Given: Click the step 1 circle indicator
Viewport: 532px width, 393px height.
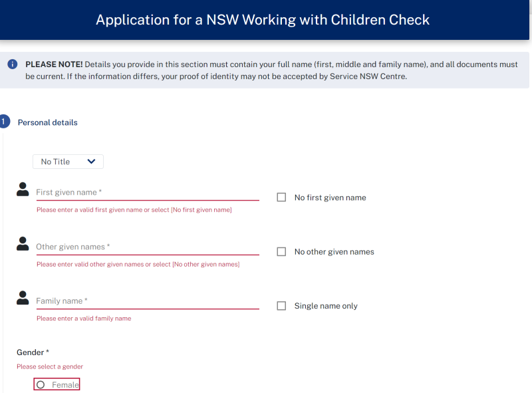Looking at the screenshot, I should [5, 122].
